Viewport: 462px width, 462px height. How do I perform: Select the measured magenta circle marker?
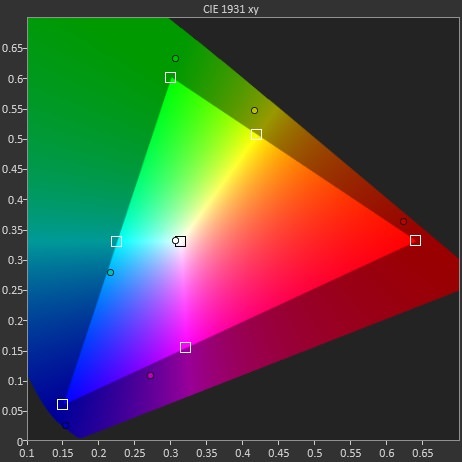pyautogui.click(x=150, y=376)
